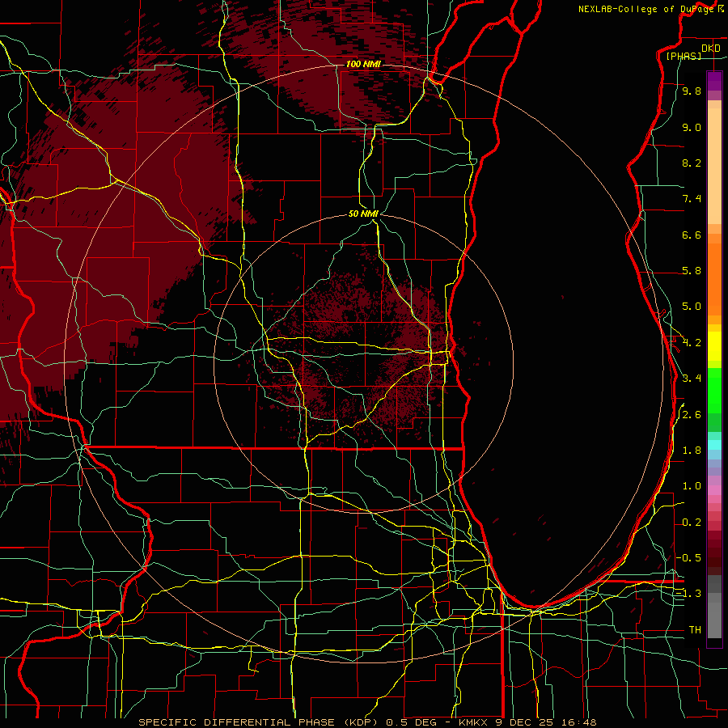Image resolution: width=728 pixels, height=728 pixels.
Task: Click the cyan segment of the color bar
Action: click(x=714, y=445)
